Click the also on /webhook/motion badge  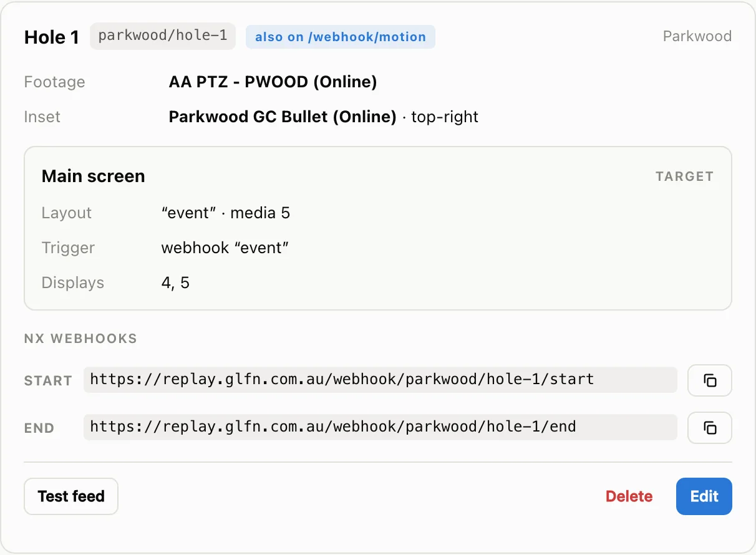point(341,37)
